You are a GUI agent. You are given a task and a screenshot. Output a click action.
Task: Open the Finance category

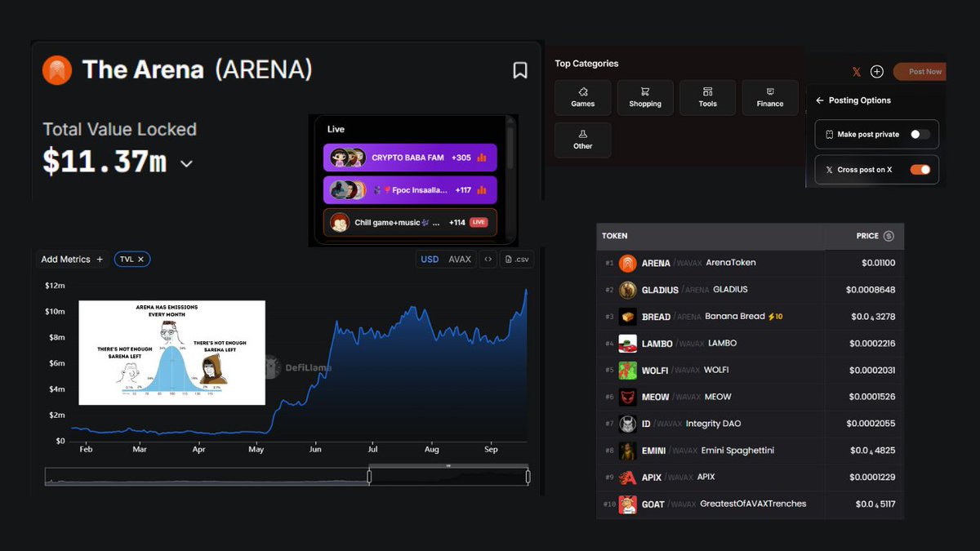click(x=770, y=97)
